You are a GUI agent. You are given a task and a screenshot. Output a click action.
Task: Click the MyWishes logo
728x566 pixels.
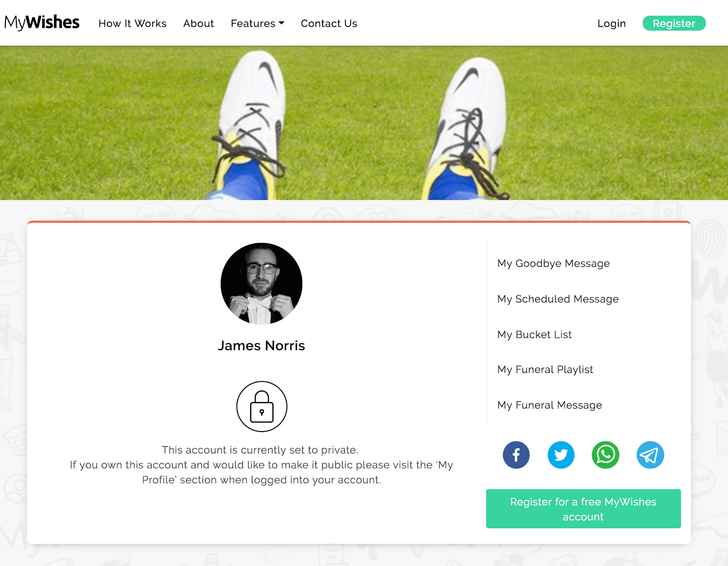pos(42,22)
